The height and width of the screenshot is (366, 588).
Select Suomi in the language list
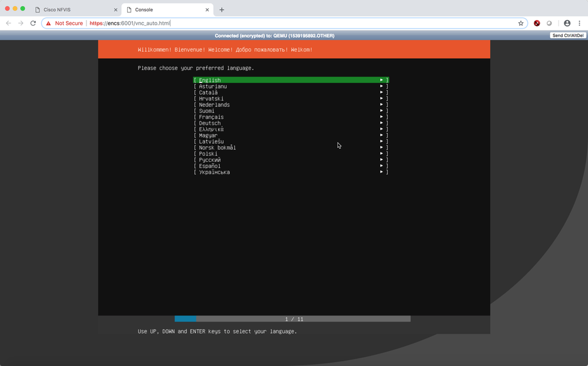291,111
